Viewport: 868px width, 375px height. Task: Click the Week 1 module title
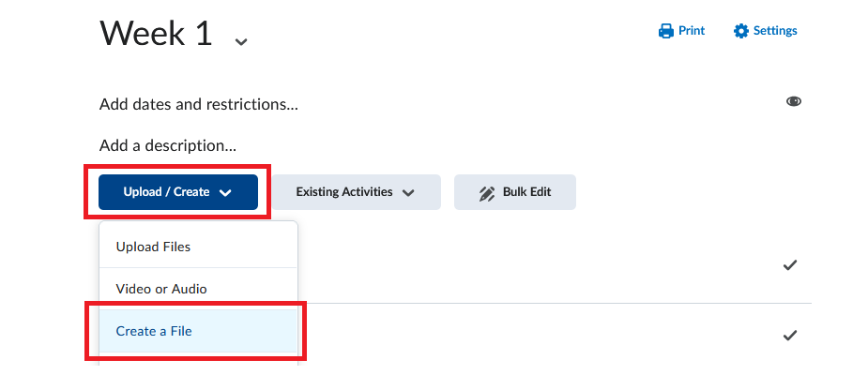click(156, 33)
